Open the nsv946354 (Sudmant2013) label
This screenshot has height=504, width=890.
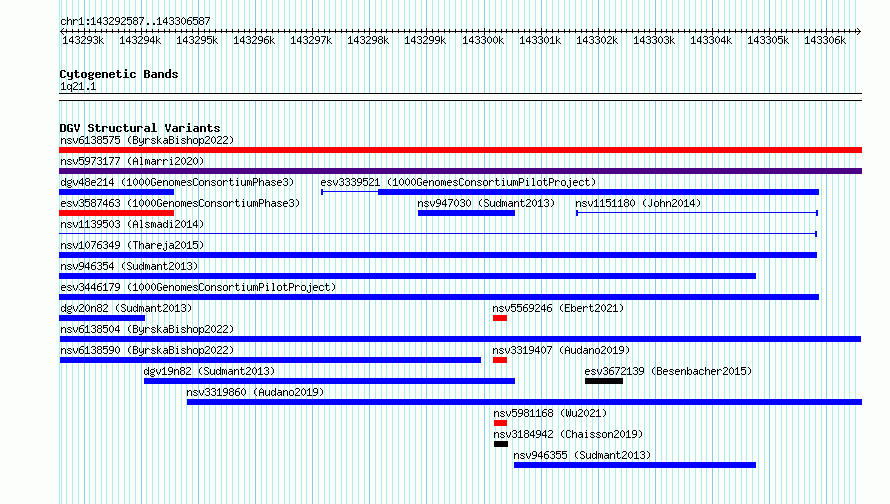point(129,266)
